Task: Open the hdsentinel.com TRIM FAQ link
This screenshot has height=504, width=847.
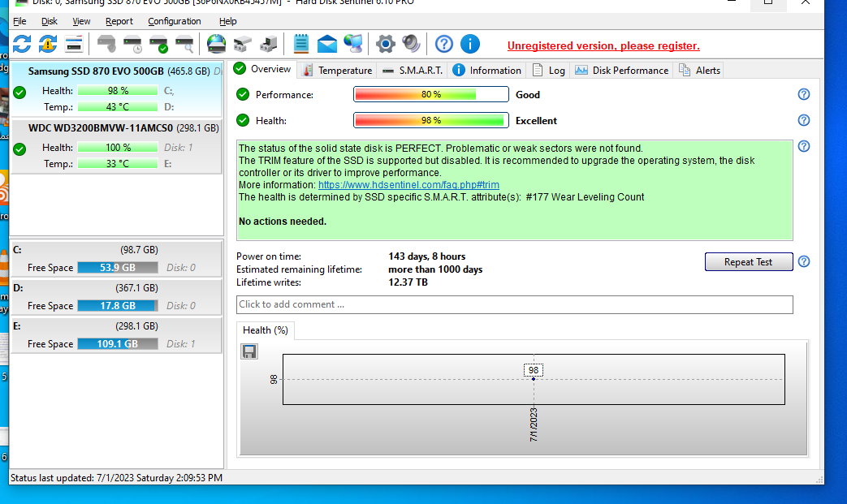Action: click(x=408, y=185)
